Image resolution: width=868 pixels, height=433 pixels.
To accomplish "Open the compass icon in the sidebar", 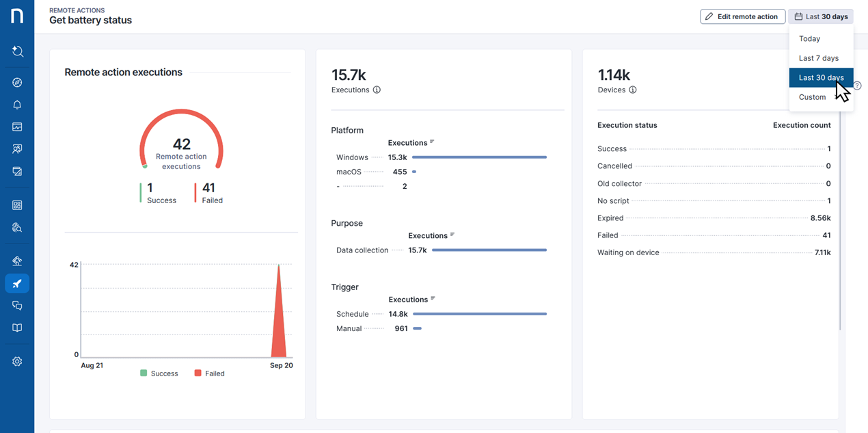I will click(x=17, y=83).
